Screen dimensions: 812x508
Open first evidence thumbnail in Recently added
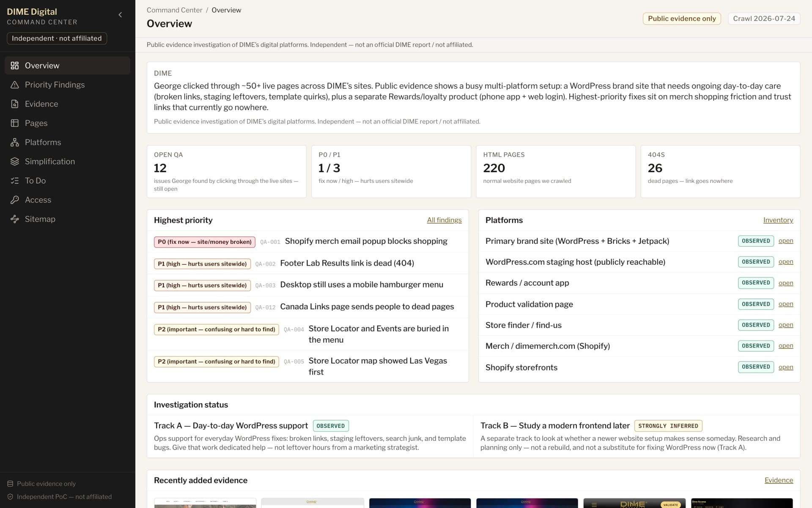205,503
